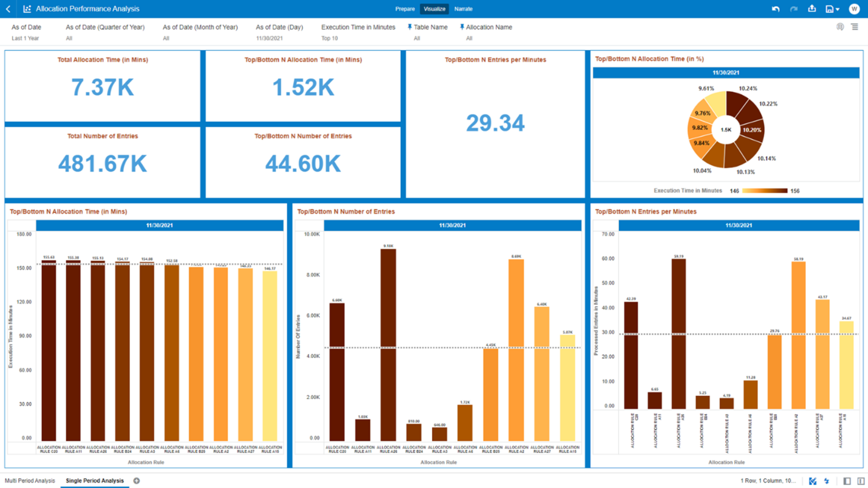Open the export/share icon
Screen dimensions: 868x488
812,8
